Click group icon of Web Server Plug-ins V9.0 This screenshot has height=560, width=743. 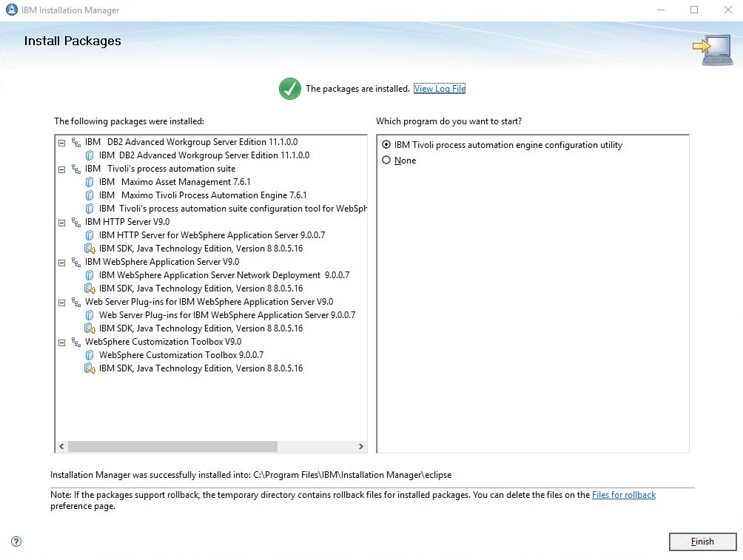[75, 302]
